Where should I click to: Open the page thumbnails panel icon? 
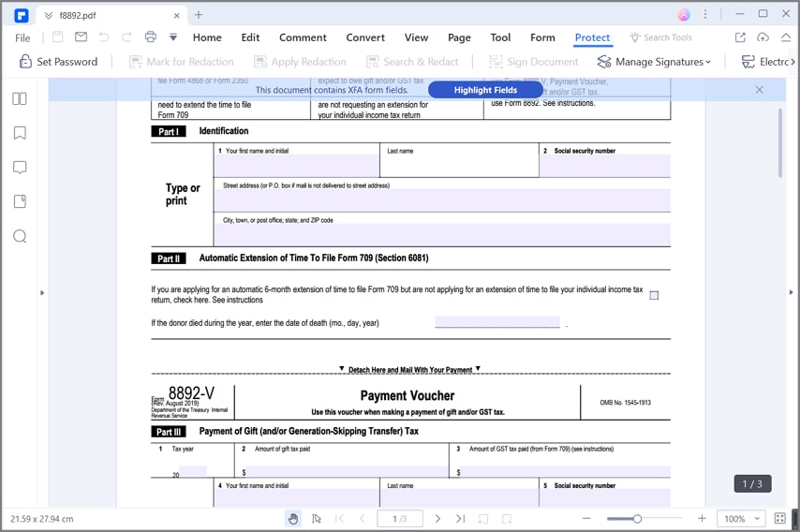click(20, 98)
